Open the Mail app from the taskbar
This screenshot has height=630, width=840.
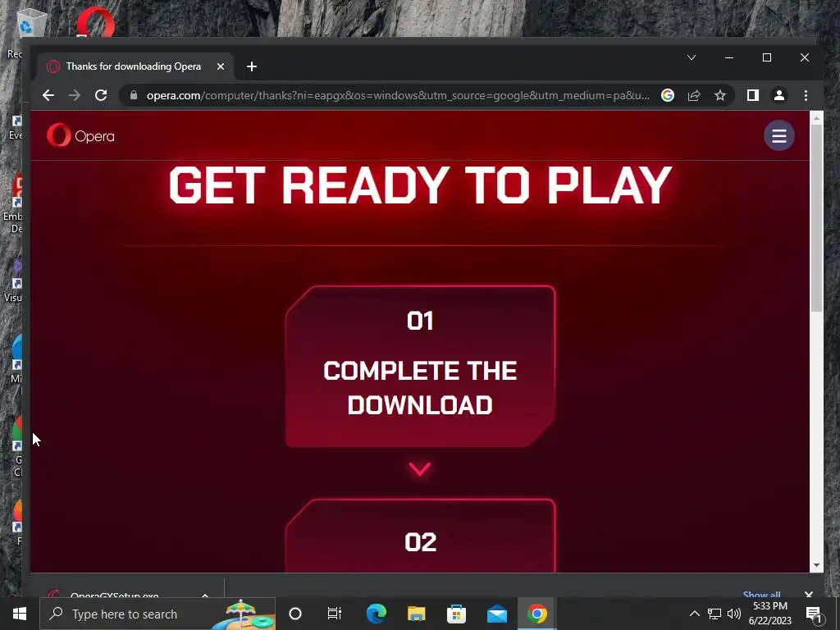point(496,614)
